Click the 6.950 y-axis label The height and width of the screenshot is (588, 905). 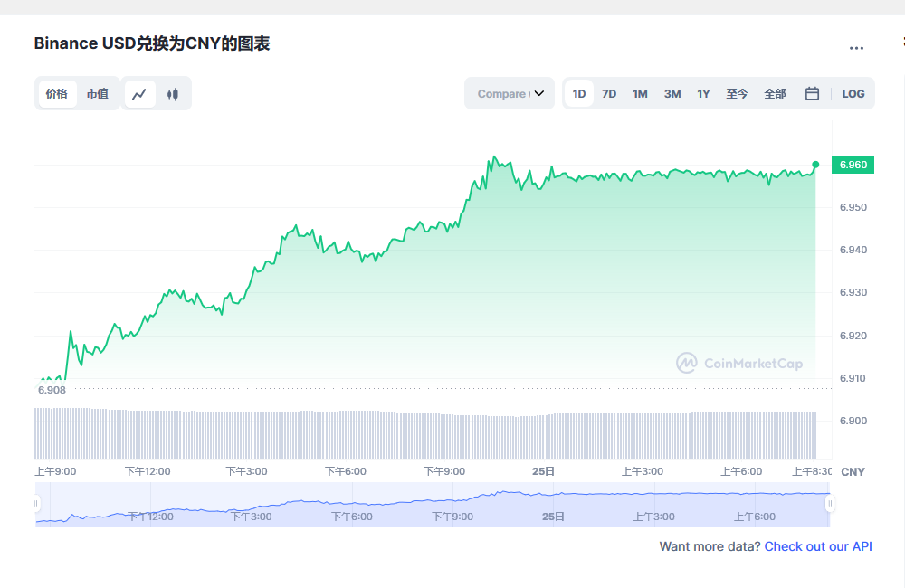(x=853, y=207)
